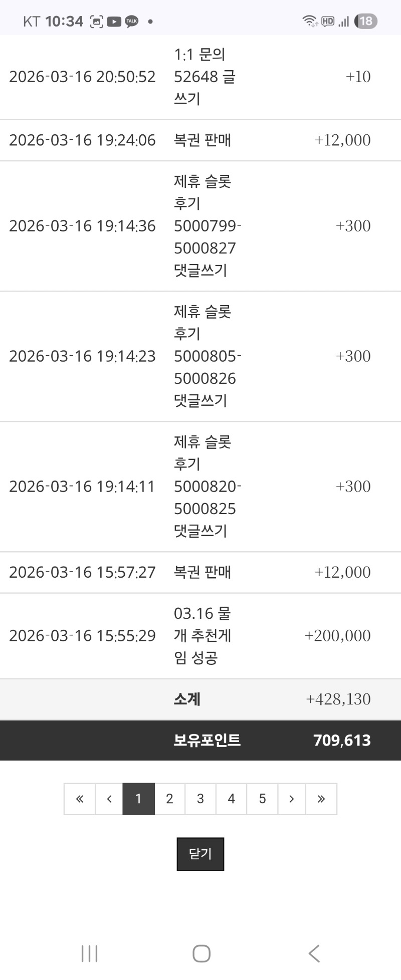
Task: Tap the 보유포인트 709,613 total row
Action: (200, 740)
